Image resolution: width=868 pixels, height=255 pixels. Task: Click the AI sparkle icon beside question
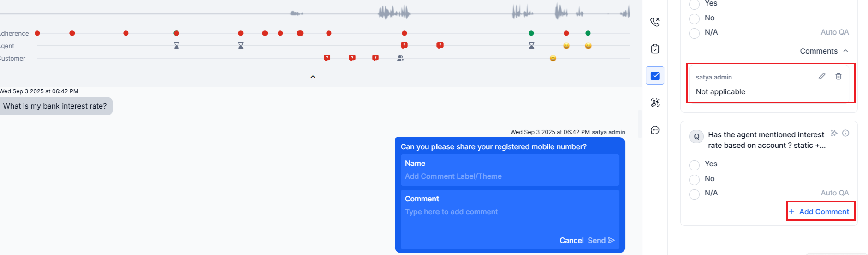(834, 133)
